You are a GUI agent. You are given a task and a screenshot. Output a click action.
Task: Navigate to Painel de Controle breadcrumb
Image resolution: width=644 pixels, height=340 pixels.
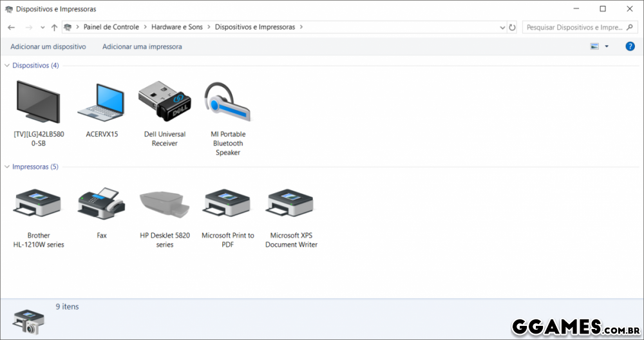(111, 27)
